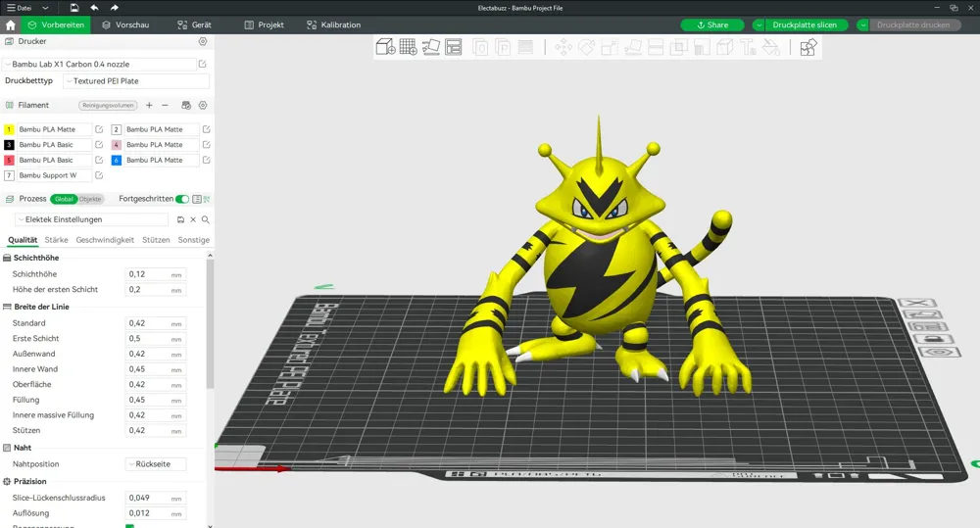
Task: Click the Add Cube/object toolbar icon
Action: click(x=385, y=47)
